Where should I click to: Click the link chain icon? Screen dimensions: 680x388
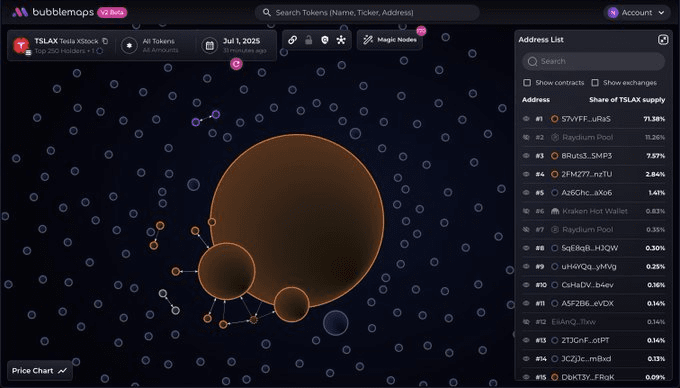292,40
